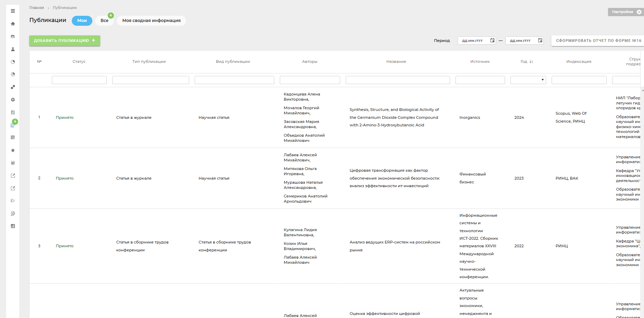Open the calculator icon in the sidebar
This screenshot has width=644, height=318.
[x=13, y=163]
